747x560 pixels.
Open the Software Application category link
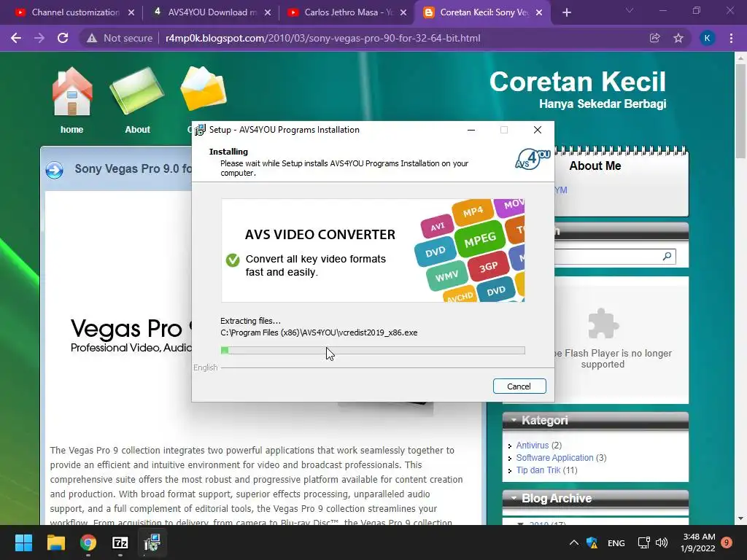554,458
